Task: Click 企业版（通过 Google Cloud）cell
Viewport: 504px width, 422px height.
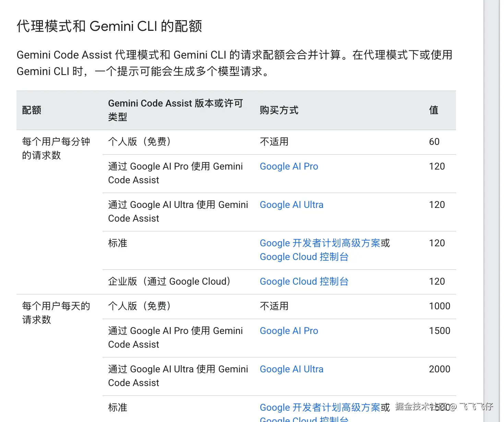Action: [x=169, y=282]
